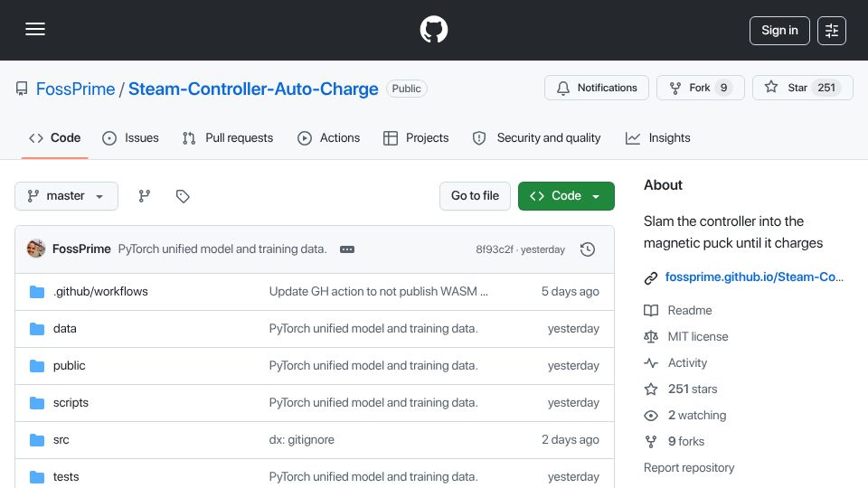Click the '2 days ago' timestamp
Image resolution: width=868 pixels, height=488 pixels.
pos(571,440)
